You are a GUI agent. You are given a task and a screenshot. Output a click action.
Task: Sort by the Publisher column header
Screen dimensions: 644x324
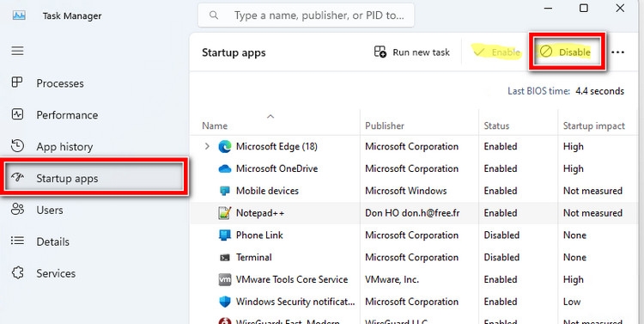pyautogui.click(x=385, y=125)
